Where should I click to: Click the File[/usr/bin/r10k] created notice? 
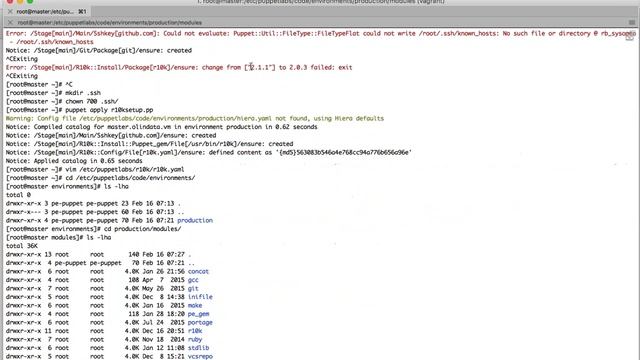click(x=149, y=144)
